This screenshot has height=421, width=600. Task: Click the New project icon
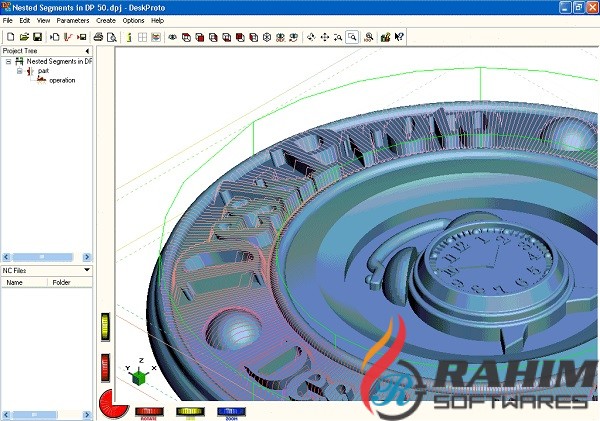click(x=11, y=37)
